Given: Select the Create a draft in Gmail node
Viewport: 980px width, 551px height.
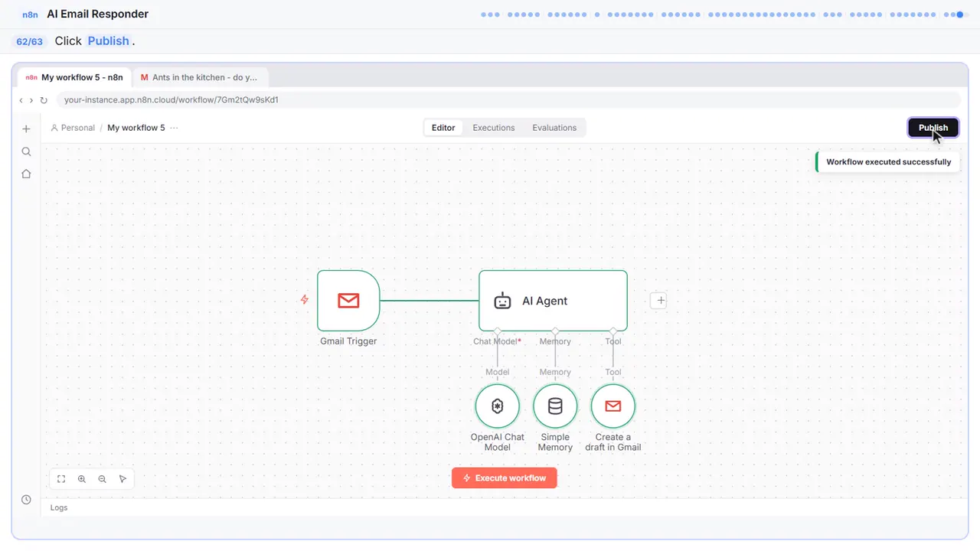Looking at the screenshot, I should [x=613, y=406].
